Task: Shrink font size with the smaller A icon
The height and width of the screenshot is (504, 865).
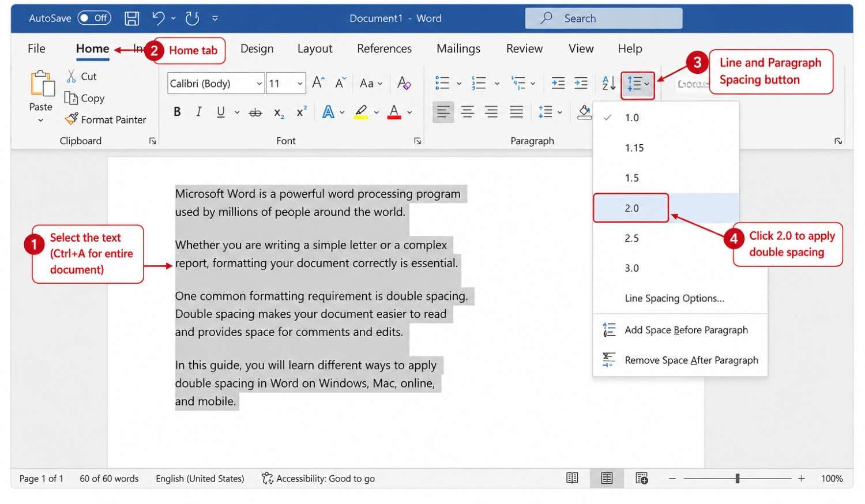Action: coord(341,83)
